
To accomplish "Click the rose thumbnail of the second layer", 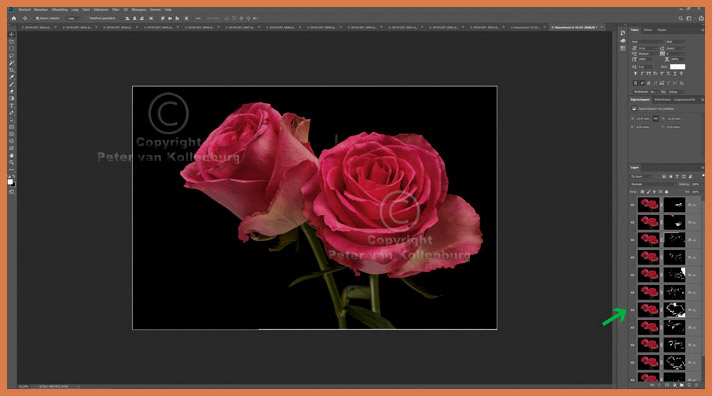I will 648,223.
